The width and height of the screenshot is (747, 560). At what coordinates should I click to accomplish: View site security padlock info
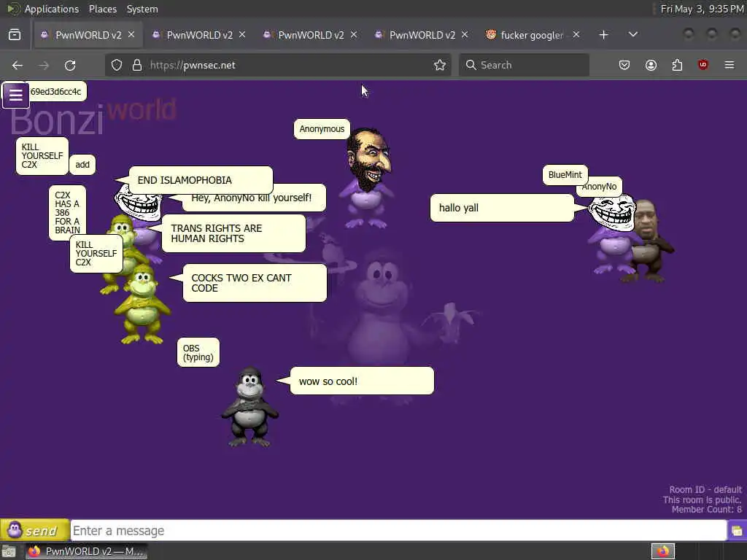click(x=137, y=65)
